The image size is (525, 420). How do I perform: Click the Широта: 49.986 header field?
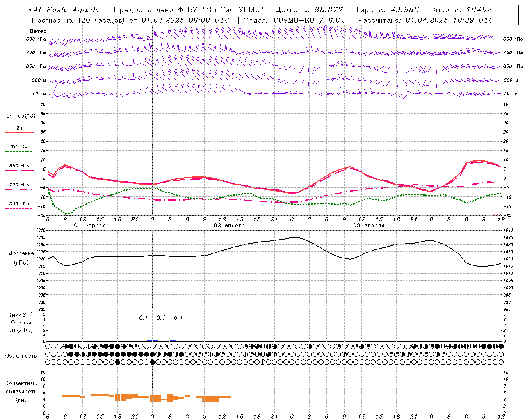pos(386,10)
